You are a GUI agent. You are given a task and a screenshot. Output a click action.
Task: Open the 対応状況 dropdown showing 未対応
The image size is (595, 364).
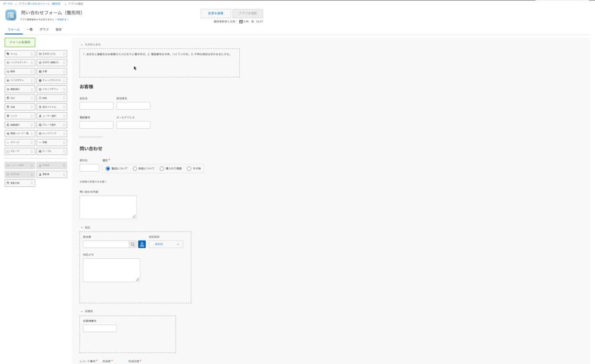(166, 244)
